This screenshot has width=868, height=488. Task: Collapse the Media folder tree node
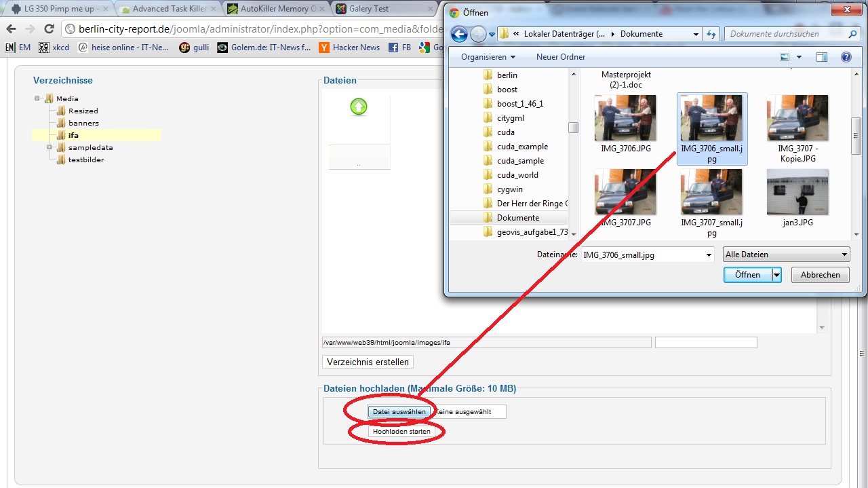(x=37, y=98)
